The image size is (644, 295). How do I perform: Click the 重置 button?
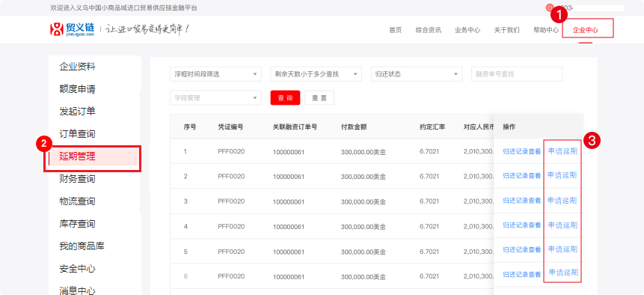click(319, 98)
